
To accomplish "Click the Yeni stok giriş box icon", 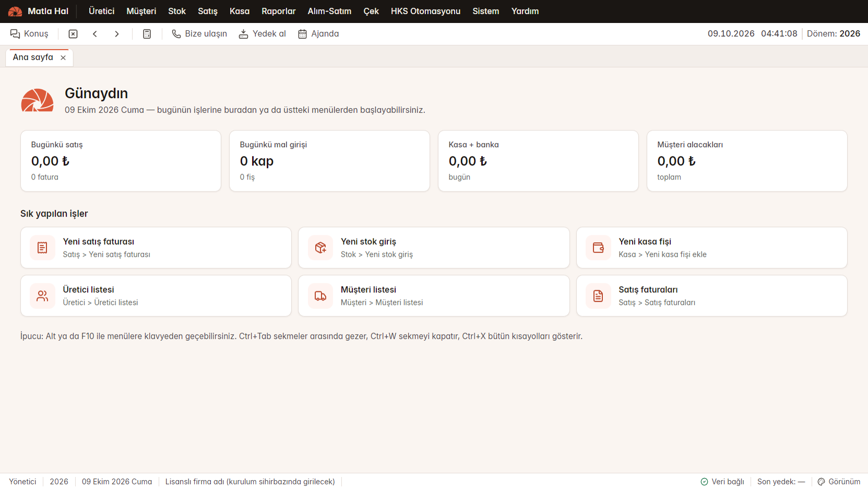I will point(320,248).
